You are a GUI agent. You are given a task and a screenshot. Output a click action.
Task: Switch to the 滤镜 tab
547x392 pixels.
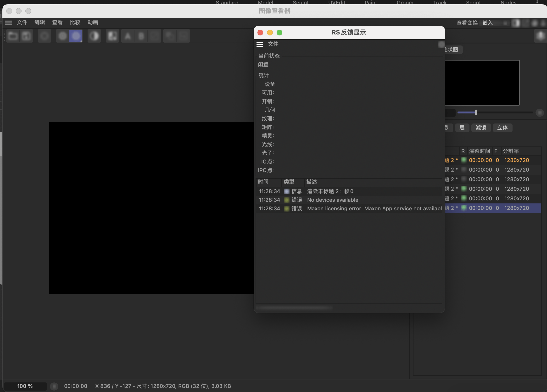[x=481, y=128]
